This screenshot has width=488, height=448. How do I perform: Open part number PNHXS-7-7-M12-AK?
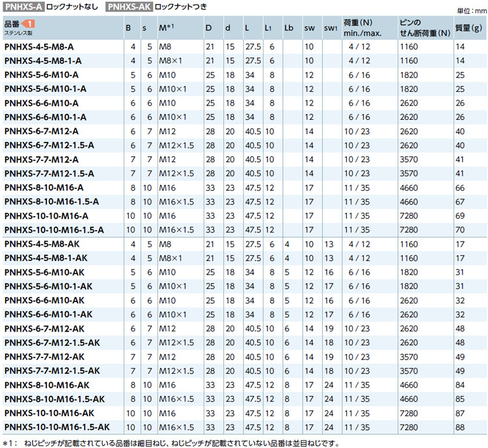[x=44, y=356]
